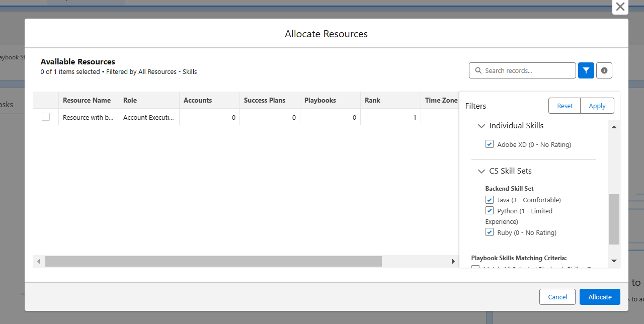Collapse the Individual Skills section
This screenshot has width=644, height=324.
[481, 126]
